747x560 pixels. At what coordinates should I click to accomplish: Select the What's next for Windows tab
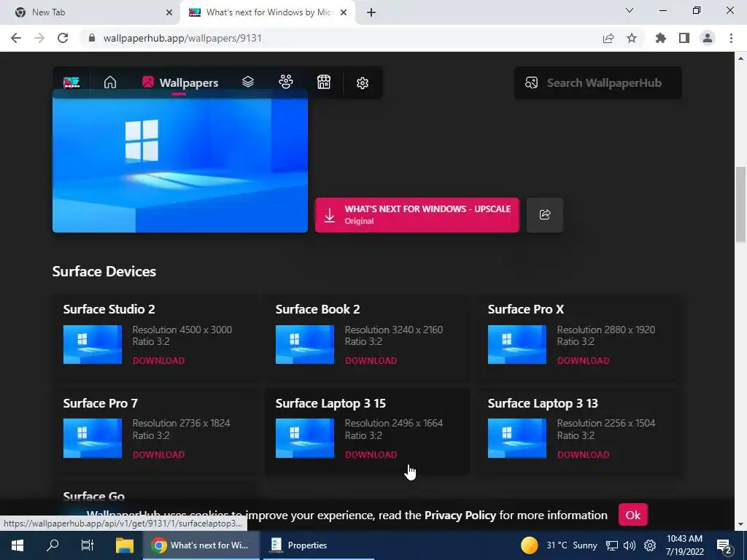(x=267, y=12)
